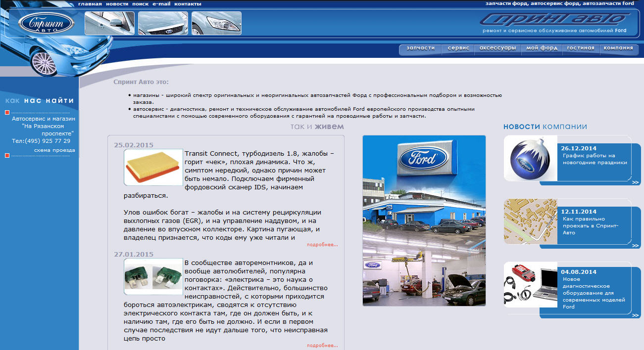Viewport: 644px width, 350px height.
Task: Click the green fuses image
Action: click(153, 276)
